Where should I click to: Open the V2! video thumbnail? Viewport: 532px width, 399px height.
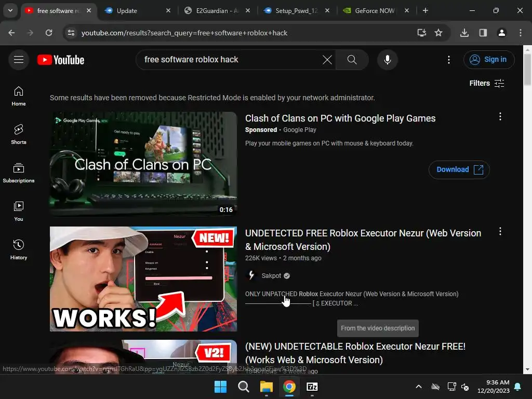143,357
